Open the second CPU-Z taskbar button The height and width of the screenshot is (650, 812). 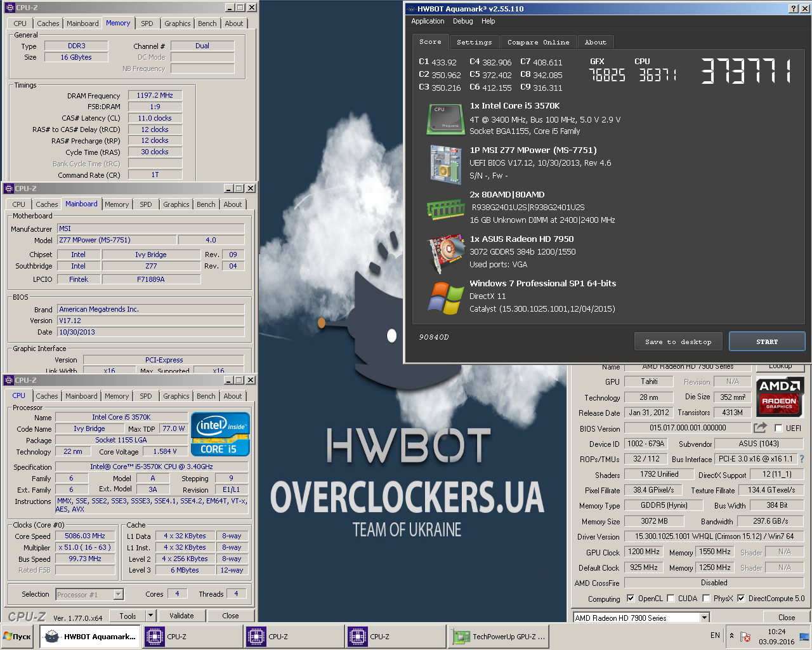tap(294, 637)
